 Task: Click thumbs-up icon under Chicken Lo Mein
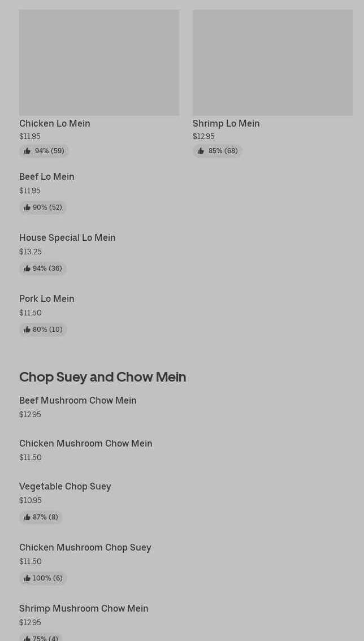point(27,151)
